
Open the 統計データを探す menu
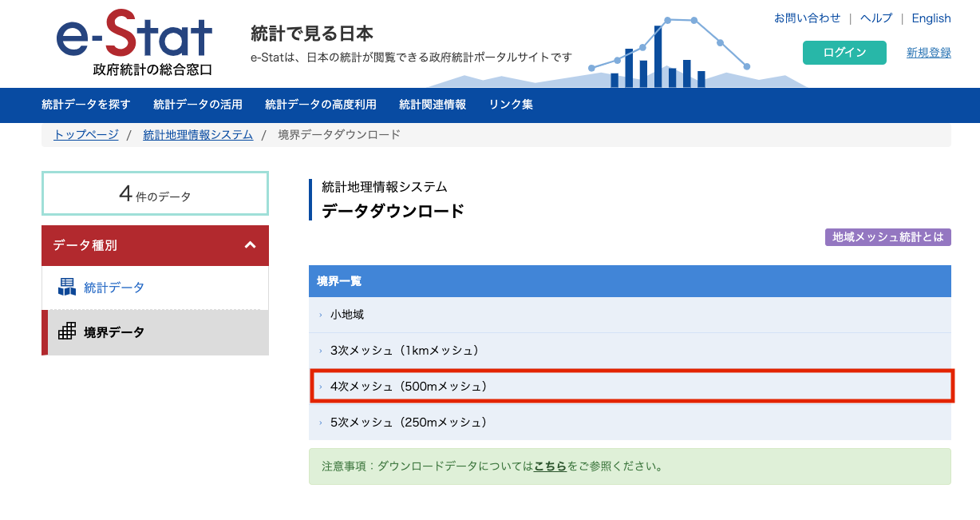click(x=85, y=105)
